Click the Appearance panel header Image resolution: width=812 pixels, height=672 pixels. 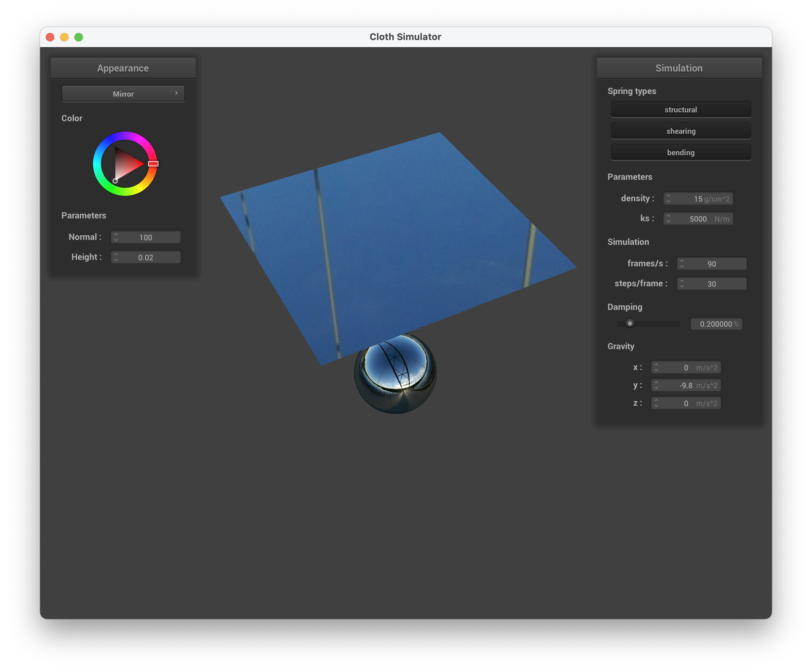click(x=123, y=68)
